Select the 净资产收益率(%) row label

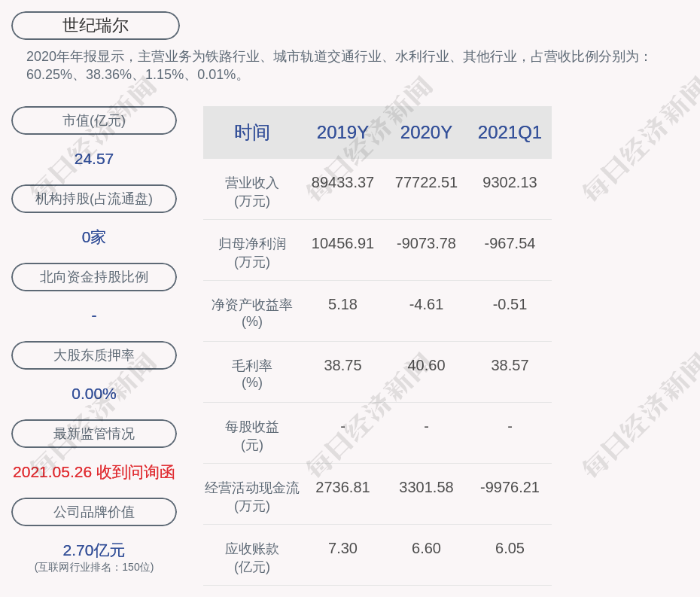tap(251, 313)
